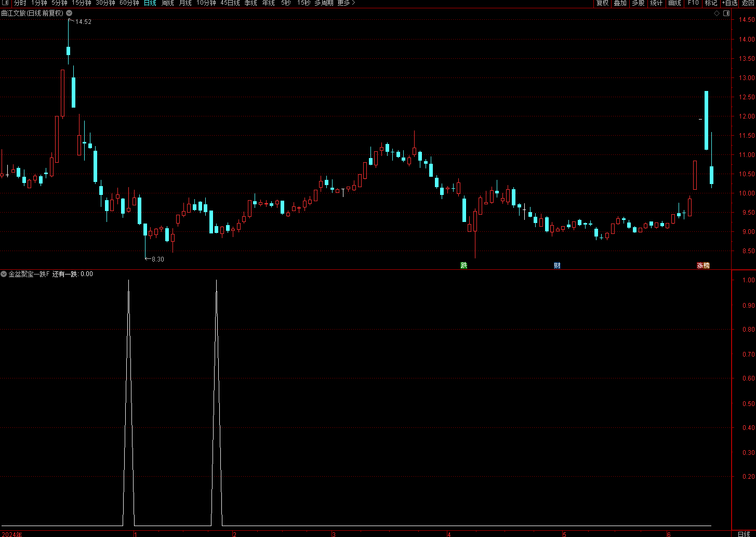The width and height of the screenshot is (756, 537).
Task: Click the 复权 button
Action: [x=602, y=3]
